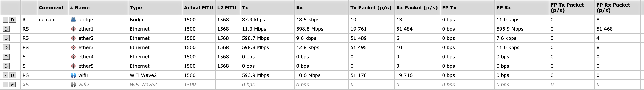Click the wifi1 wireless icon
Image resolution: width=644 pixels, height=90 pixels.
pyautogui.click(x=73, y=75)
